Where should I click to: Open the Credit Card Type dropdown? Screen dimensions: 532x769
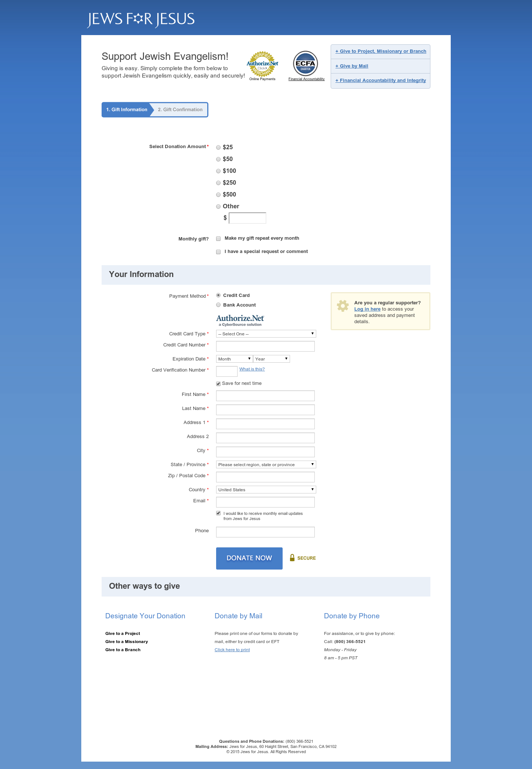(x=266, y=334)
